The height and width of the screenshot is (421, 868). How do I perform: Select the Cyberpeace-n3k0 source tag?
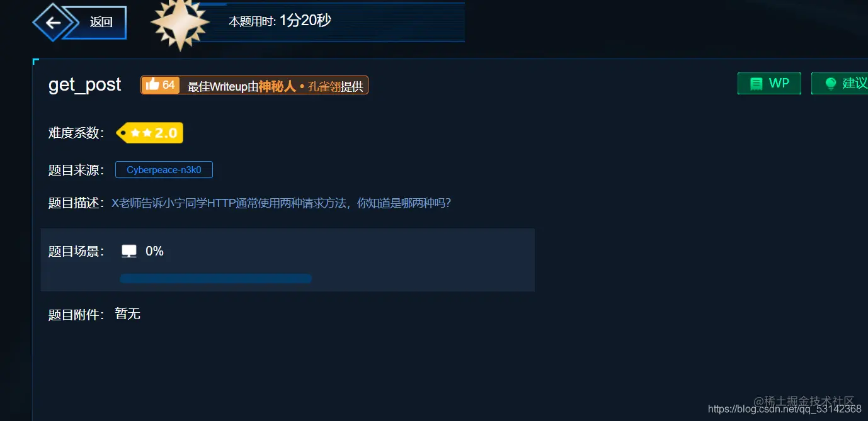pyautogui.click(x=164, y=170)
